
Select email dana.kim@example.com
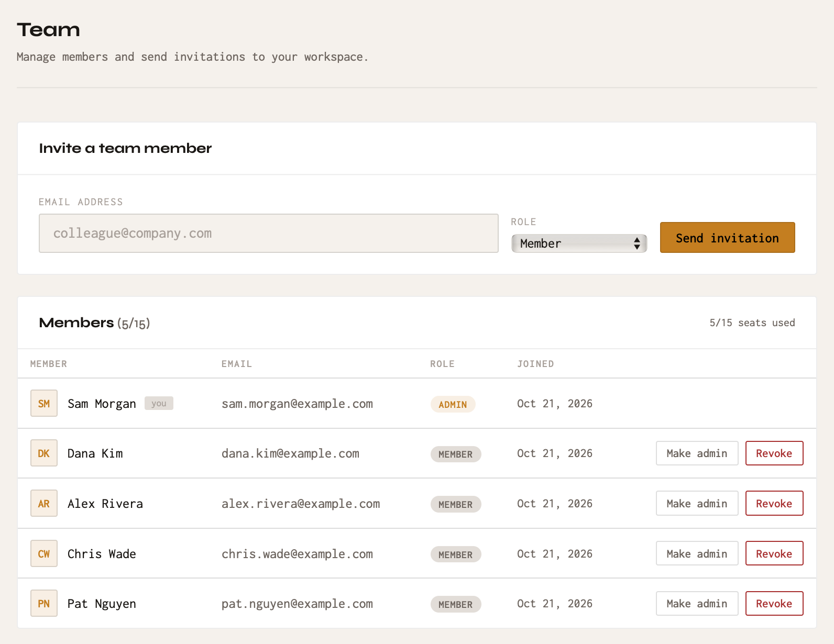tap(290, 453)
